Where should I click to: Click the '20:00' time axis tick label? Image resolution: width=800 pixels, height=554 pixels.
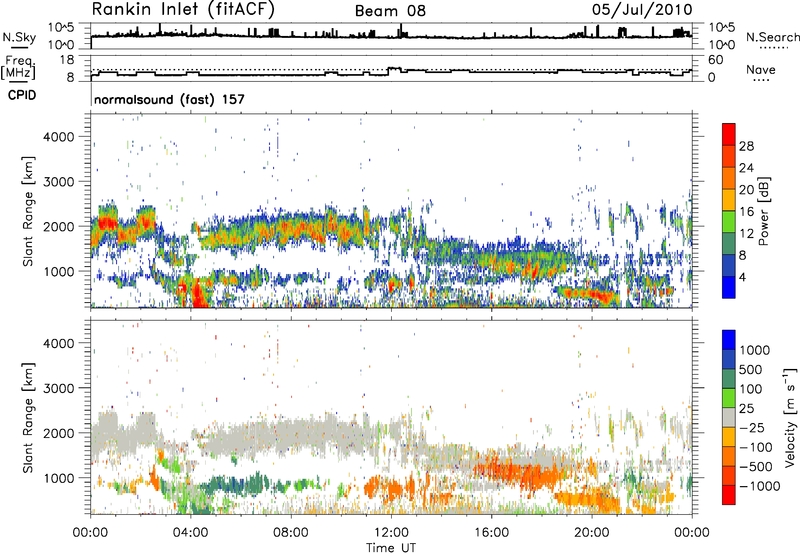point(591,533)
